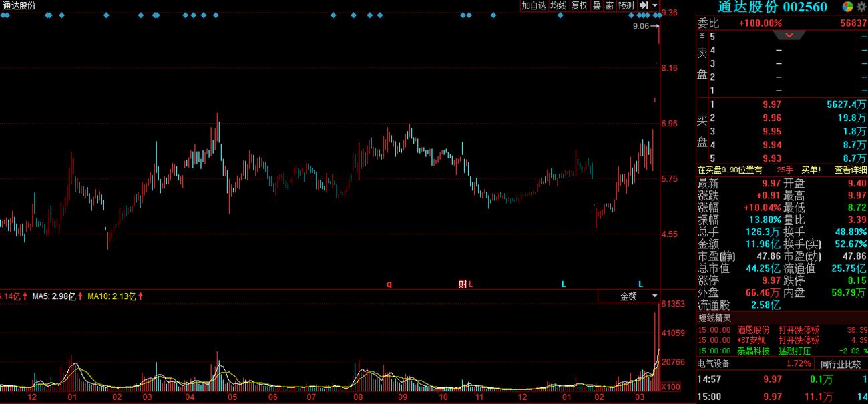Toggle 窗 window option
The image size is (868, 404).
coord(610,5)
